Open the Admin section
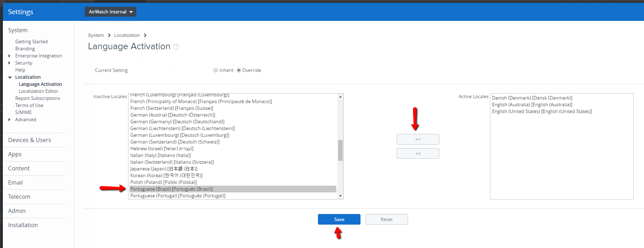644x248 pixels. tap(17, 211)
